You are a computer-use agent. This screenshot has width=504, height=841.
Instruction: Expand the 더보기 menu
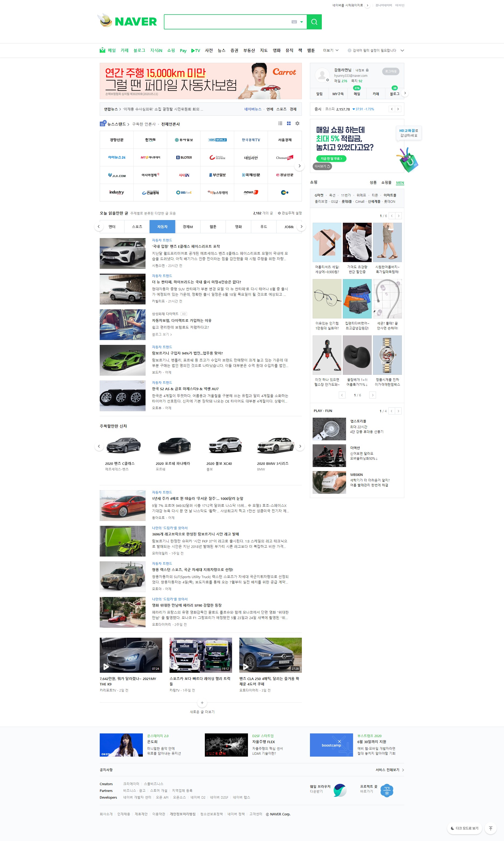point(330,50)
